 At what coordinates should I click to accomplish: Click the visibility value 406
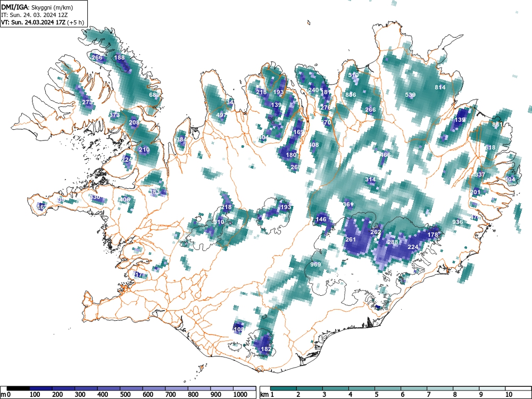tap(124, 199)
